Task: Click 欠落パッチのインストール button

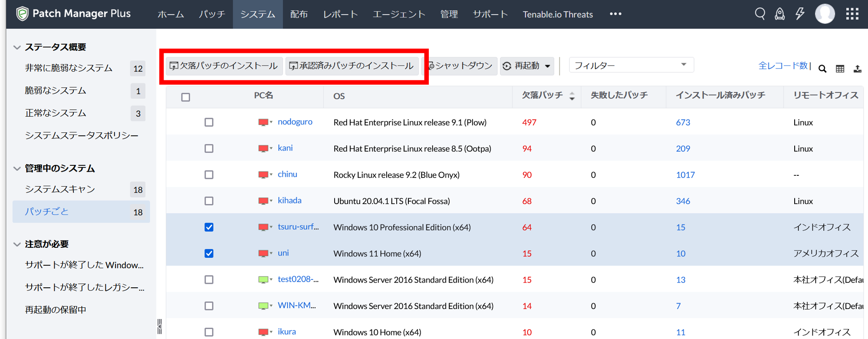Action: [x=224, y=66]
